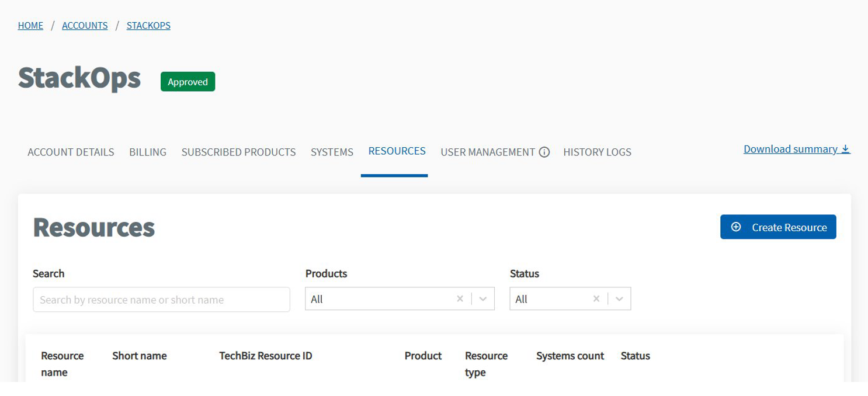Navigate to Home via breadcrumb
Viewport: 868px width, 396px height.
pyautogui.click(x=30, y=25)
